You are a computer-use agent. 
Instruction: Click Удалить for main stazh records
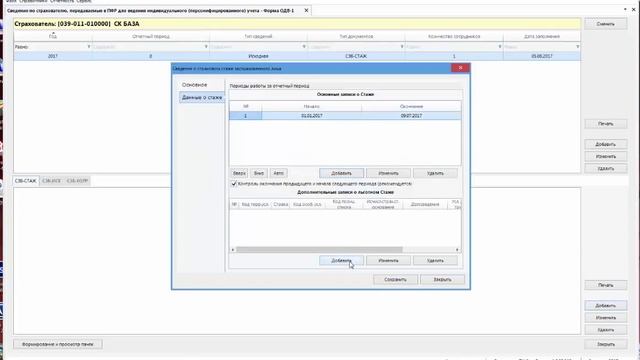435,173
